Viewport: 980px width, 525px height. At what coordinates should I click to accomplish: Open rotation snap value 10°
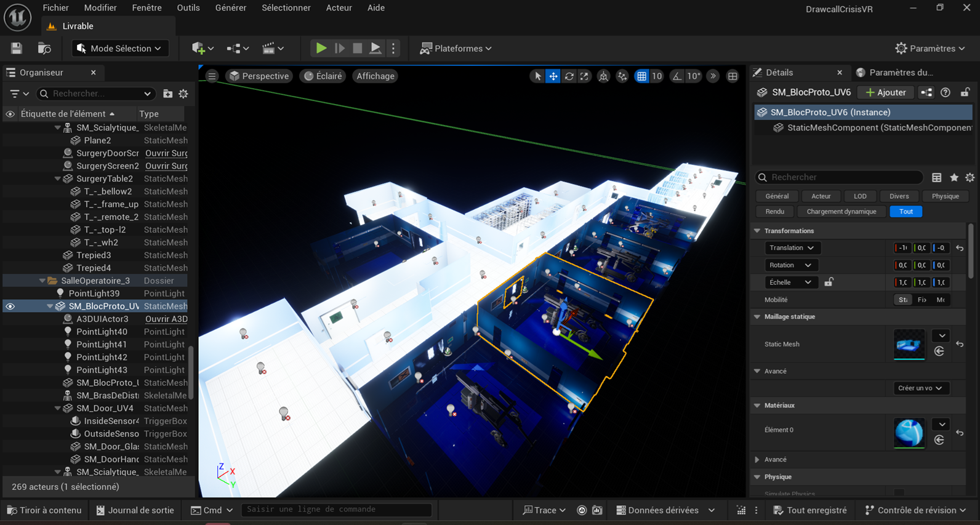coord(694,76)
